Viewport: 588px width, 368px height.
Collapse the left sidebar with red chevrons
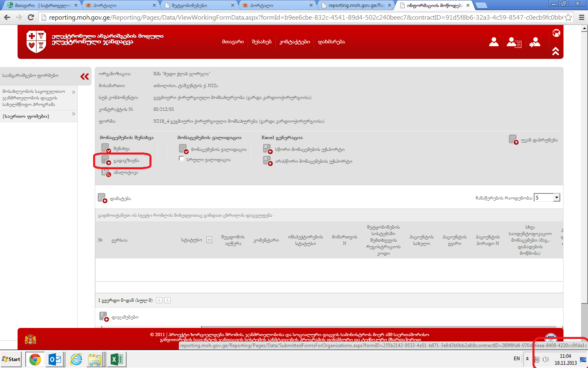coord(85,76)
